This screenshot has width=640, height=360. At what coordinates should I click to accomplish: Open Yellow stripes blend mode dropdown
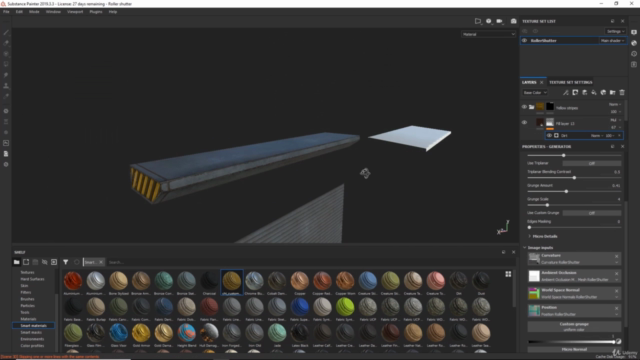pos(615,104)
